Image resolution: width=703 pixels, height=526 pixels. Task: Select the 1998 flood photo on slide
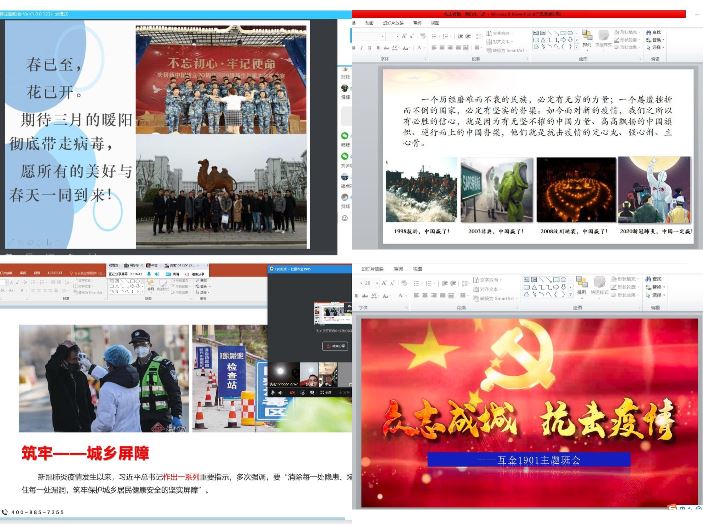click(x=421, y=190)
